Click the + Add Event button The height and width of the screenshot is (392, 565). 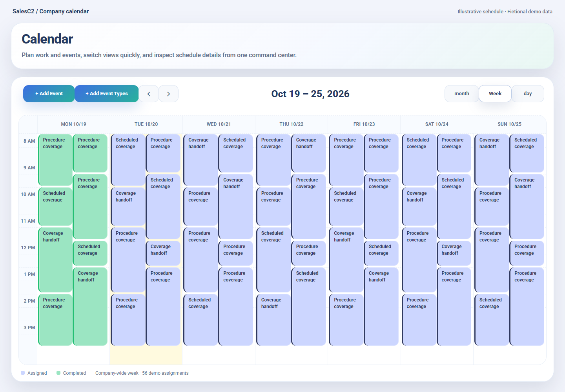pyautogui.click(x=49, y=94)
